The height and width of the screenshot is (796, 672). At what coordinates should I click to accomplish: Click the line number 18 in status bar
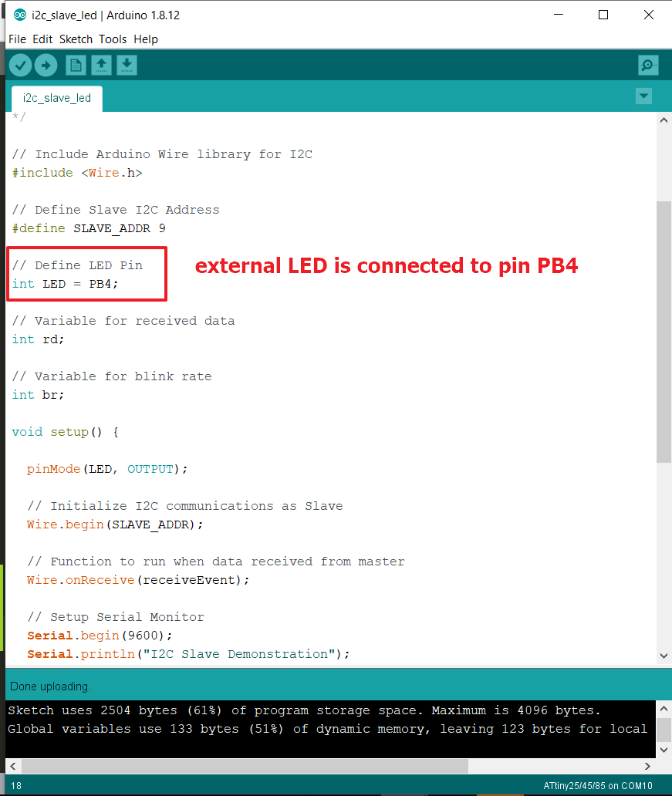tap(16, 786)
